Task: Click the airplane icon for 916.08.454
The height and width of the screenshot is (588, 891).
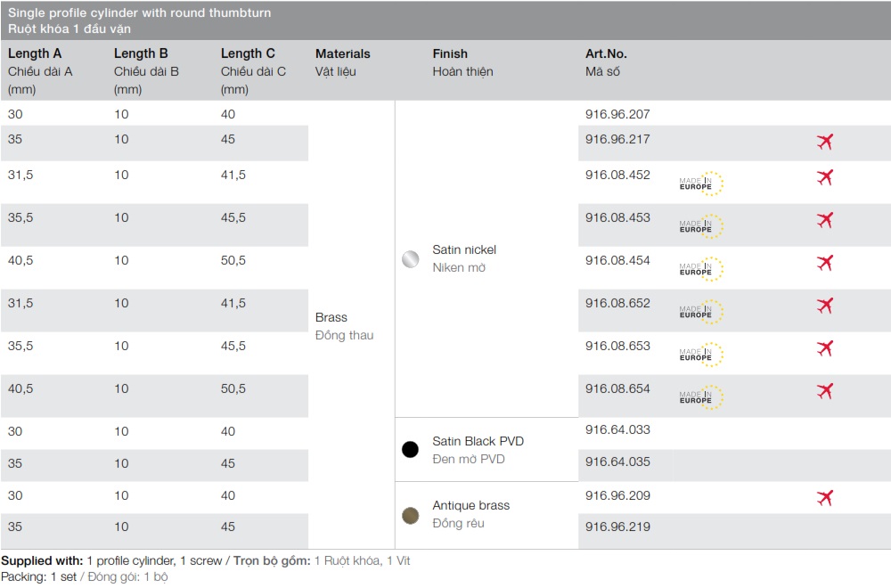Action: (x=824, y=263)
